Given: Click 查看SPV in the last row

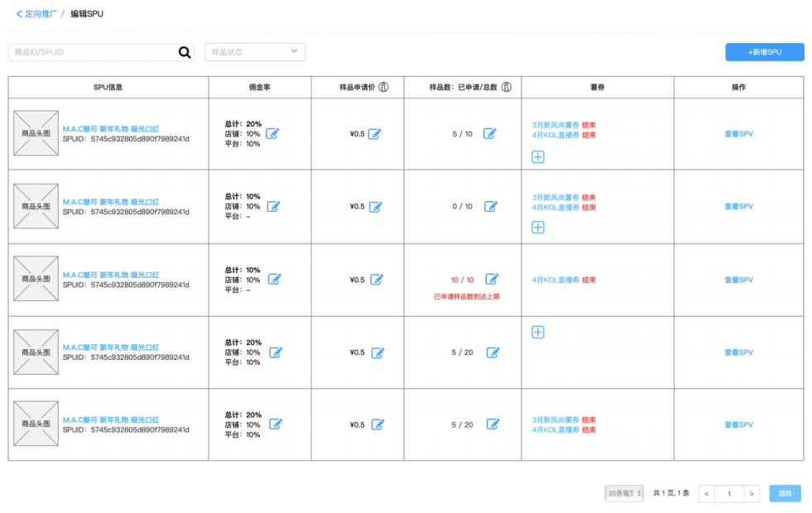Looking at the screenshot, I should coord(738,425).
